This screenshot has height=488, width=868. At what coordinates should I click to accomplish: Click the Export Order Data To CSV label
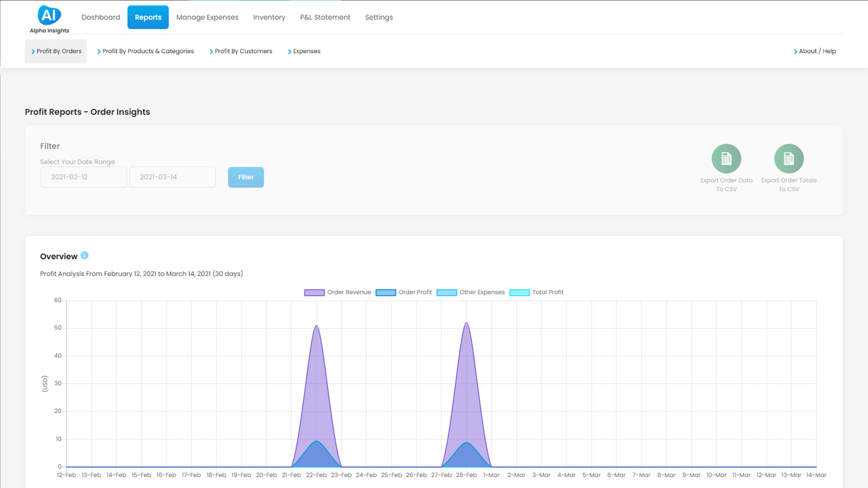[x=726, y=184]
